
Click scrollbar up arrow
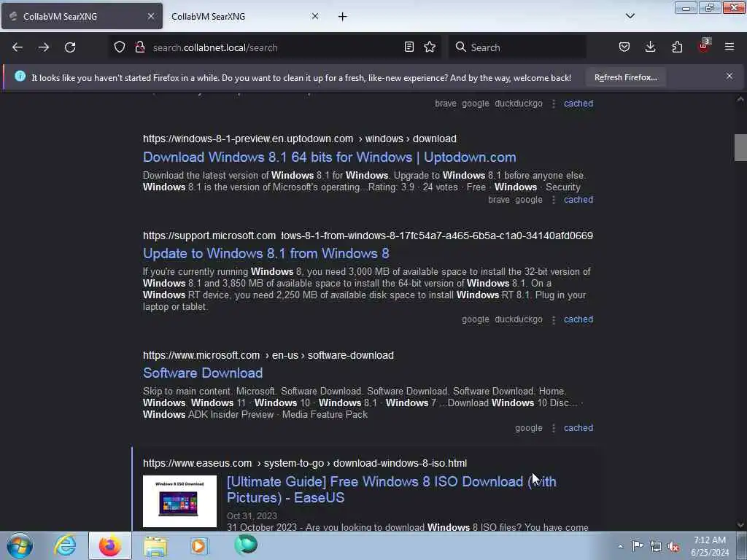point(740,99)
